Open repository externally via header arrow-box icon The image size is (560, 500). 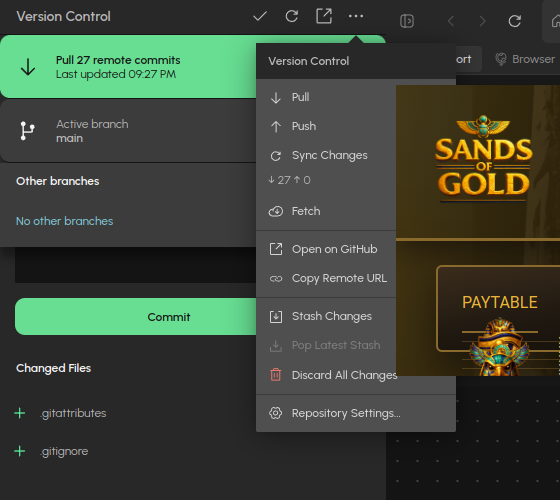pos(324,16)
